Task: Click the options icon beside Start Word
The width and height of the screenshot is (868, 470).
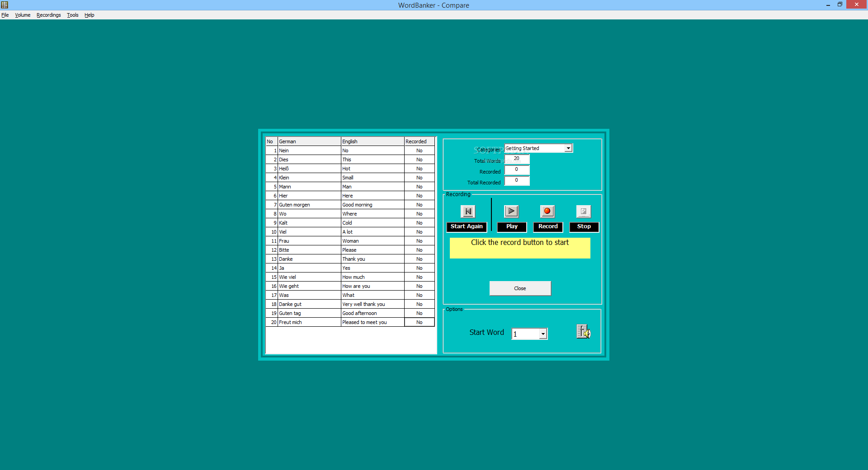Action: coord(584,331)
